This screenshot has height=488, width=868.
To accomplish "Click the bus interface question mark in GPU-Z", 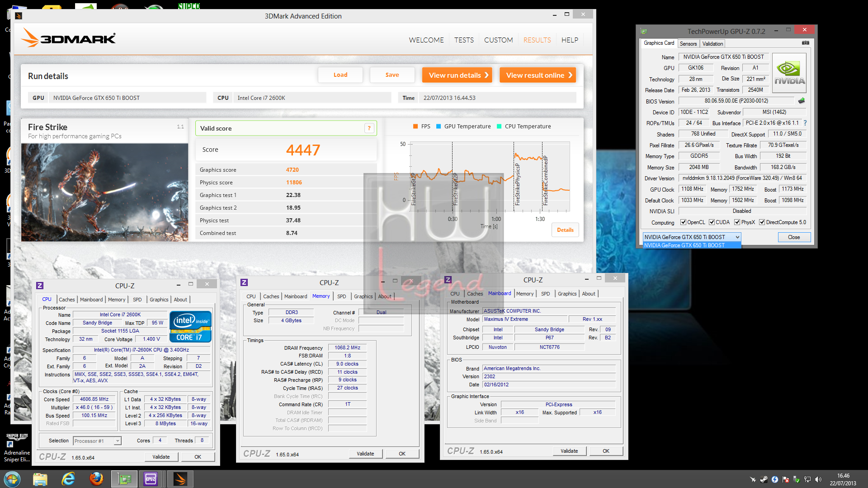I will [x=805, y=123].
